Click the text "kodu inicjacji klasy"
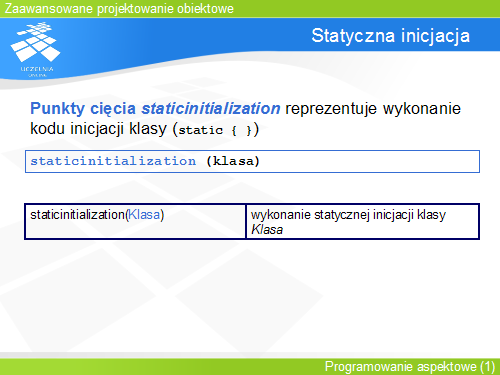The width and height of the screenshot is (500, 375). (98, 129)
